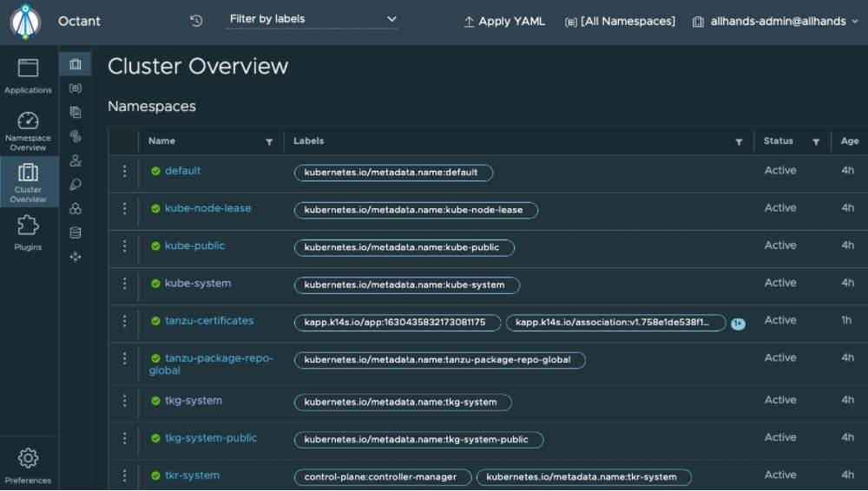Click the Apply YAML button
This screenshot has height=491, width=868.
(504, 22)
